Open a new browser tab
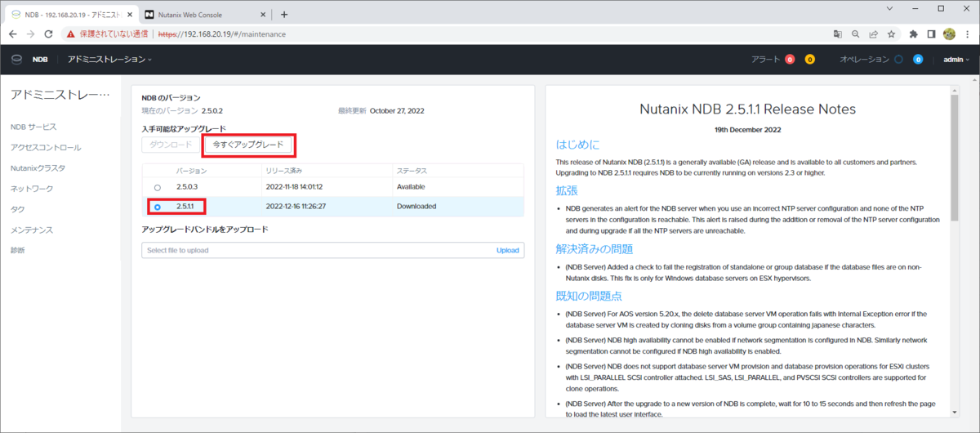Viewport: 980px width, 433px height. (284, 14)
